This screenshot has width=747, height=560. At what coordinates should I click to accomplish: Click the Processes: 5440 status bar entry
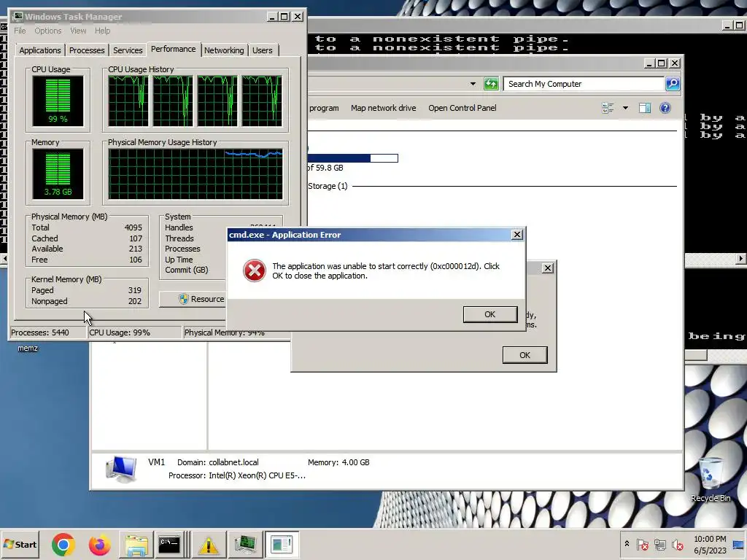47,332
